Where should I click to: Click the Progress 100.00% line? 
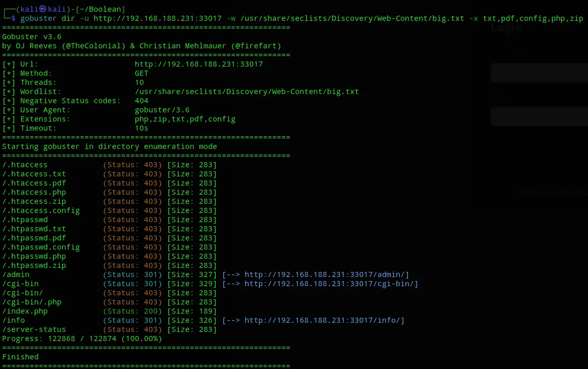tap(82, 339)
